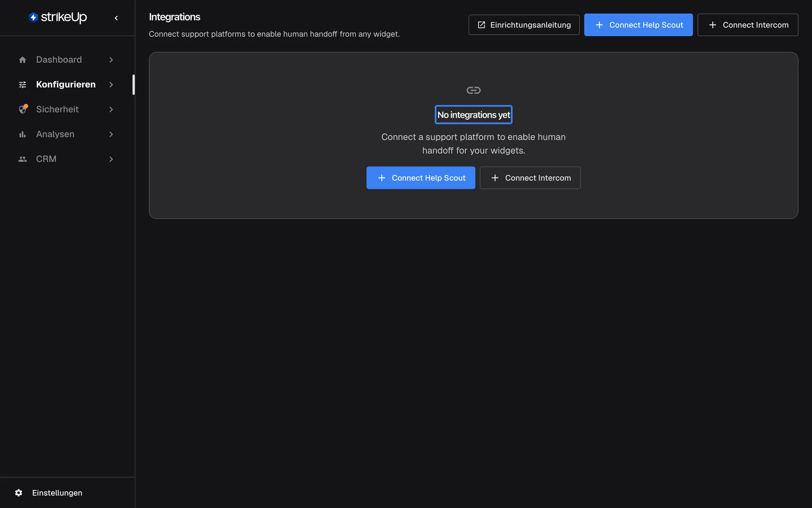Expand the Analysen chevron
The height and width of the screenshot is (508, 812).
tap(111, 134)
